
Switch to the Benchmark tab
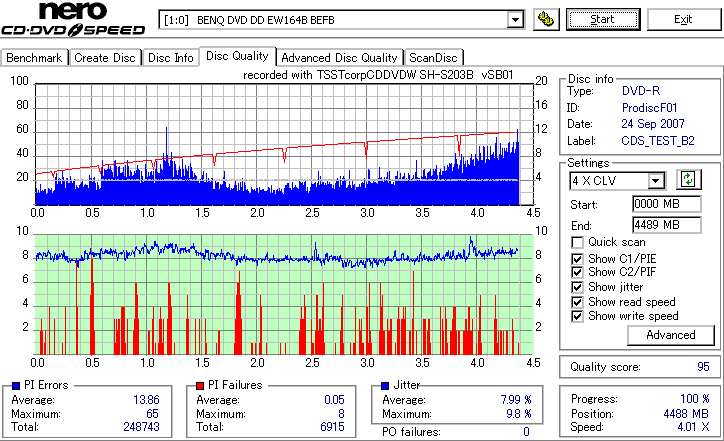pos(34,58)
